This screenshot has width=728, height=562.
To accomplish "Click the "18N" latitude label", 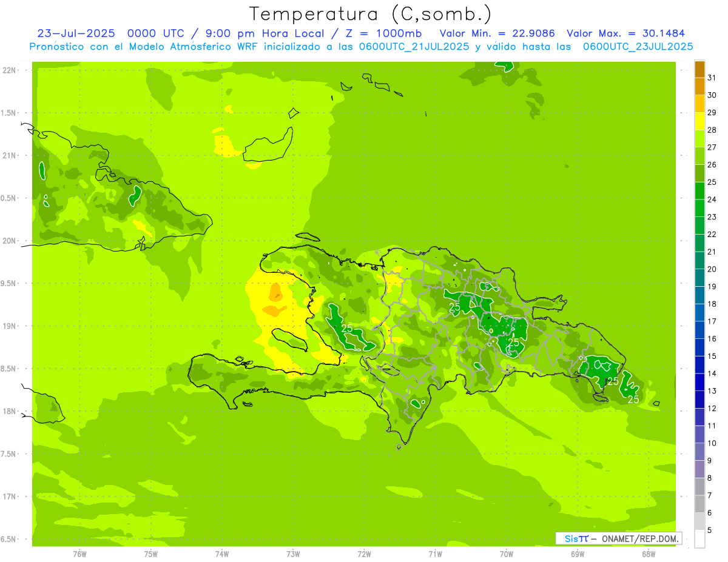I will point(9,412).
